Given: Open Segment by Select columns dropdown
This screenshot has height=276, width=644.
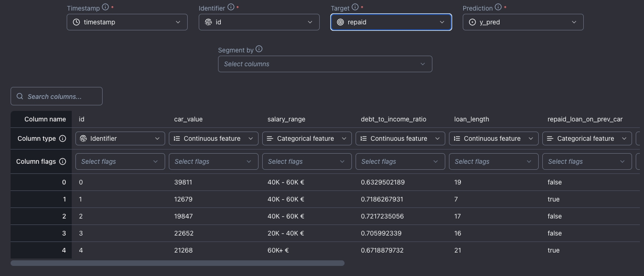Looking at the screenshot, I should click(x=325, y=64).
